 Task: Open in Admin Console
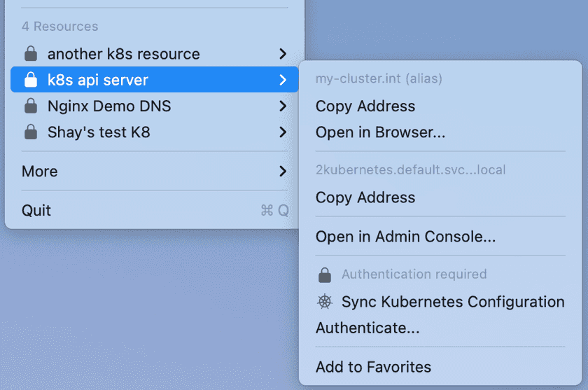[405, 237]
